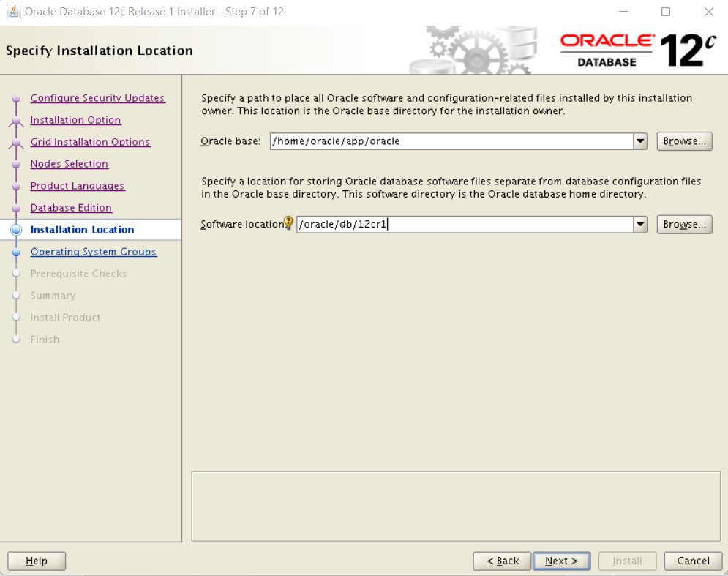Click the Oracle base path field
The height and width of the screenshot is (576, 728).
[451, 141]
